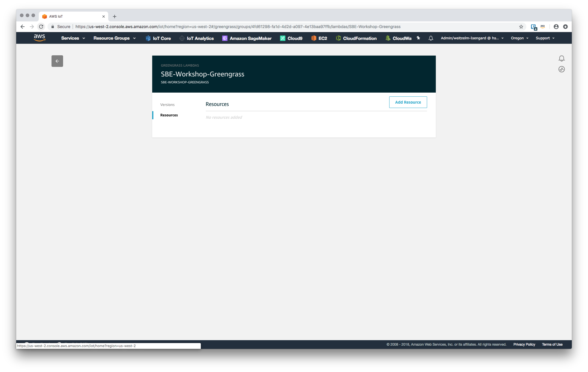Click the SBE-Workshop-Greengrass title
588x372 pixels.
(x=203, y=74)
